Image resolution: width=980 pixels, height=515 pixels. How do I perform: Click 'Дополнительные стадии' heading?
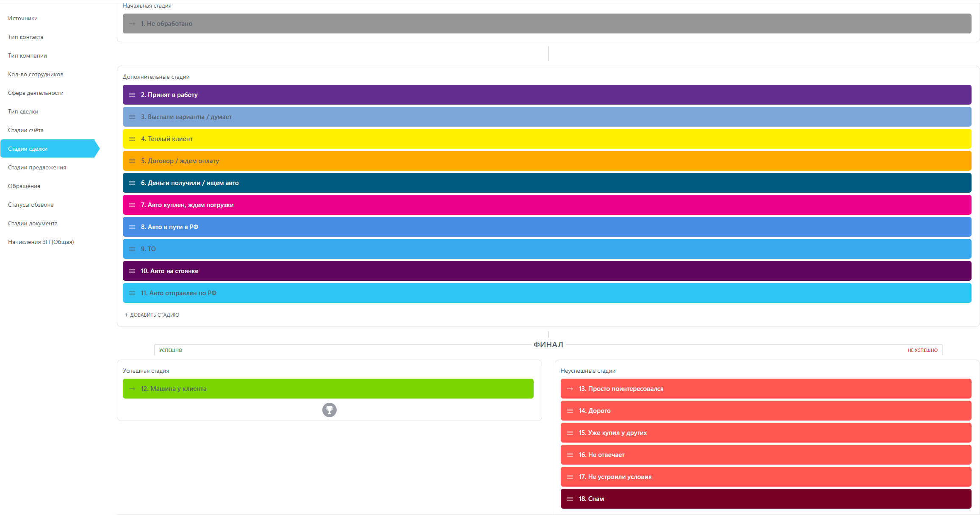click(x=156, y=77)
